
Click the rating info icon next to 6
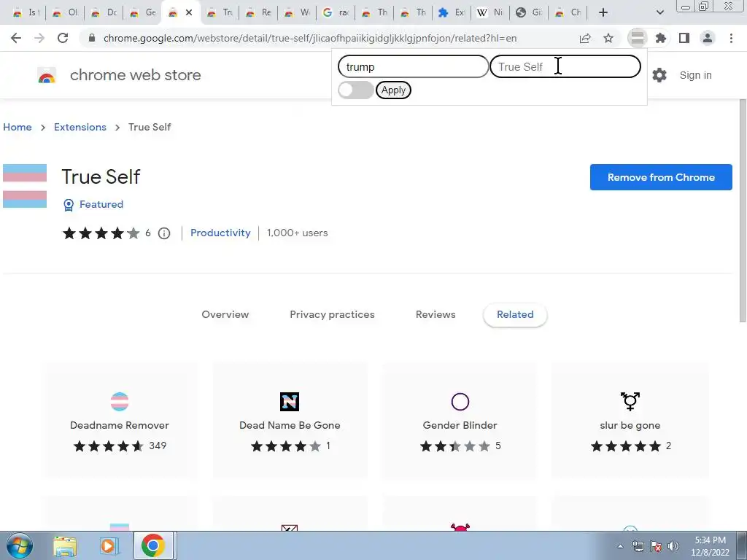pos(164,233)
